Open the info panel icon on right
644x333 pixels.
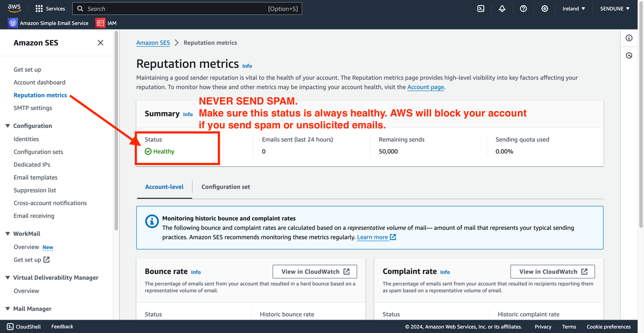coord(629,38)
